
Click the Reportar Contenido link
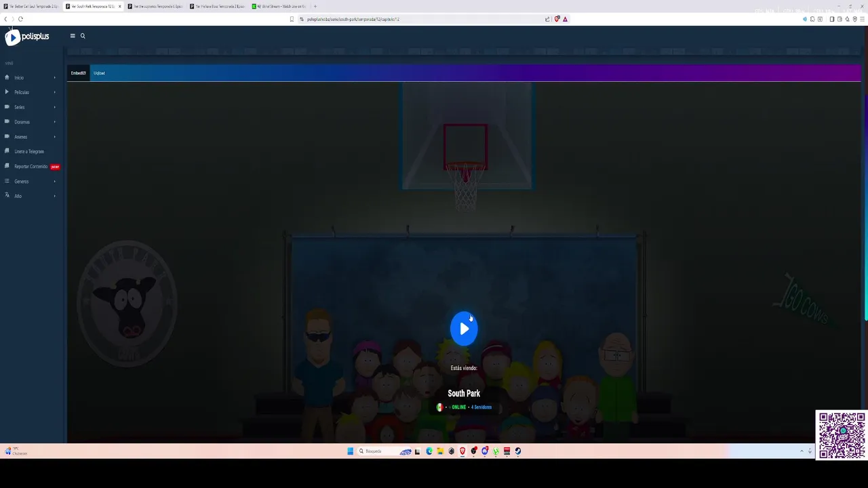31,167
